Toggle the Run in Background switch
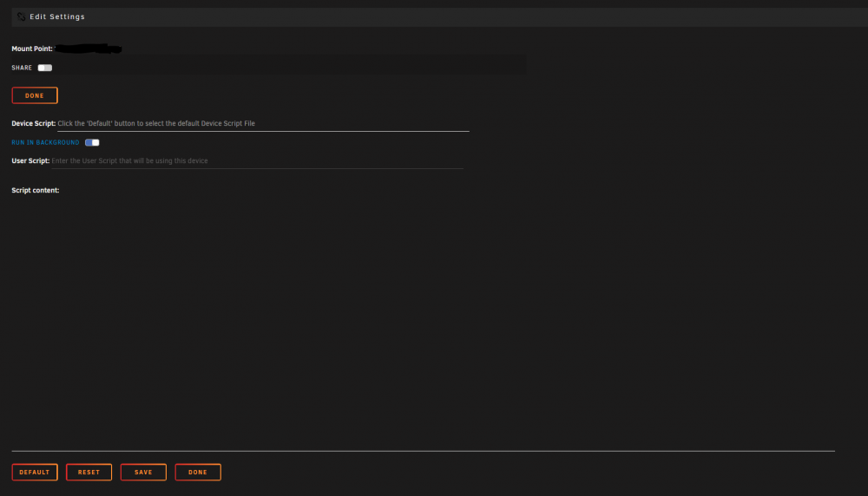Image resolution: width=868 pixels, height=496 pixels. pyautogui.click(x=92, y=143)
